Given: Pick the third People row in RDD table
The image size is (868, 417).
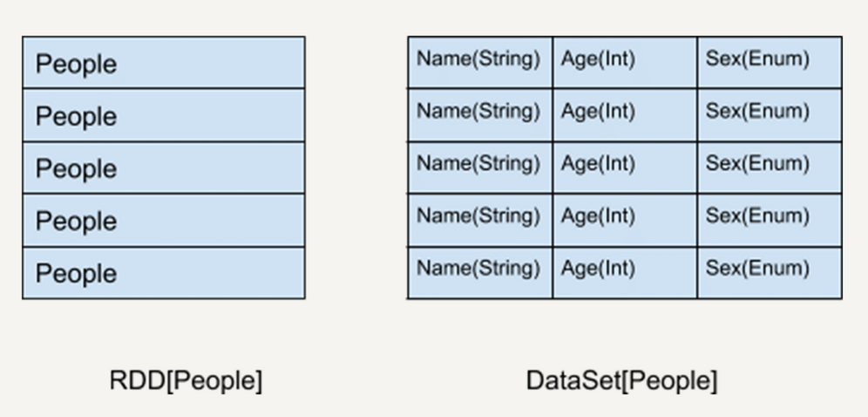Looking at the screenshot, I should [x=163, y=167].
